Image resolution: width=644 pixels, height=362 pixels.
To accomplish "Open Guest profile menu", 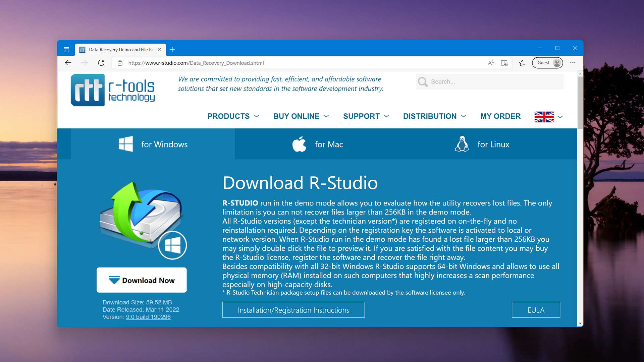I will [547, 63].
